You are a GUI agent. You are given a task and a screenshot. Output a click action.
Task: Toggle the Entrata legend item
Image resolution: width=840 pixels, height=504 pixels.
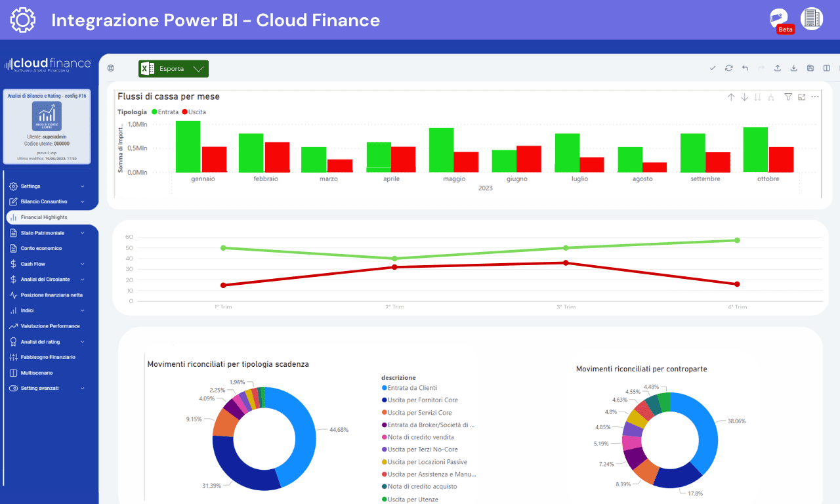pyautogui.click(x=165, y=112)
